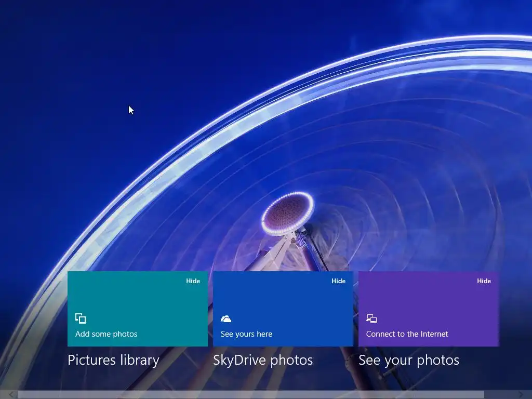This screenshot has width=532, height=399.
Task: Click the SkyDrive photos heading
Action: 263,361
